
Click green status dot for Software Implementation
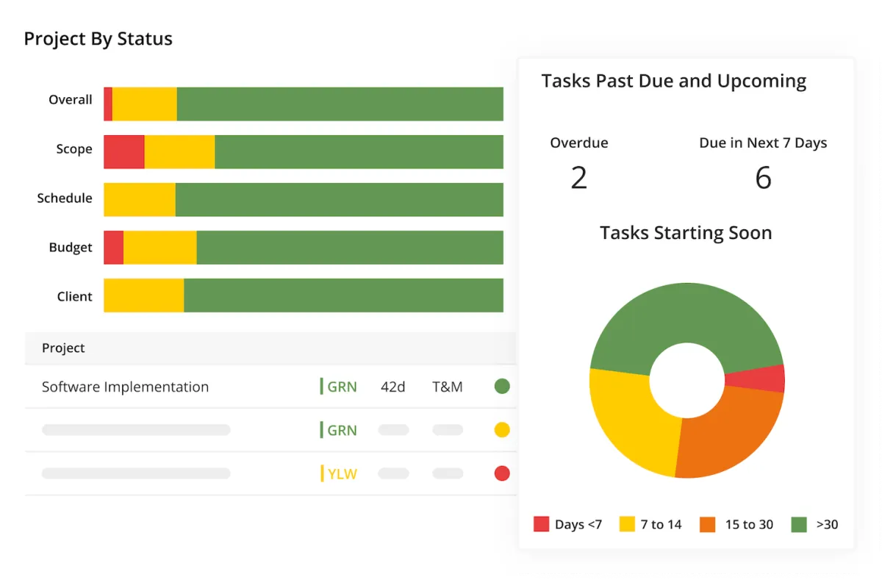[x=502, y=387]
